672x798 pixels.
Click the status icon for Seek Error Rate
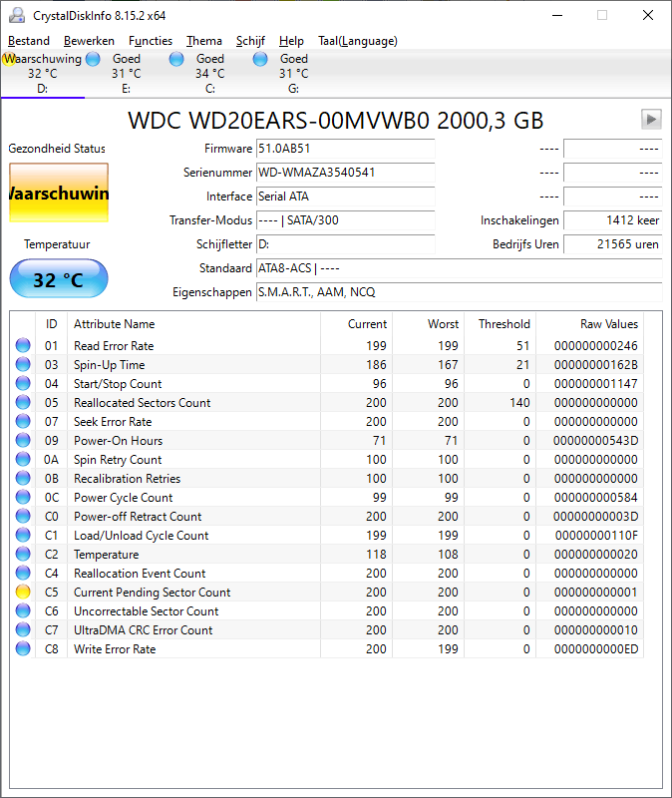coord(23,421)
